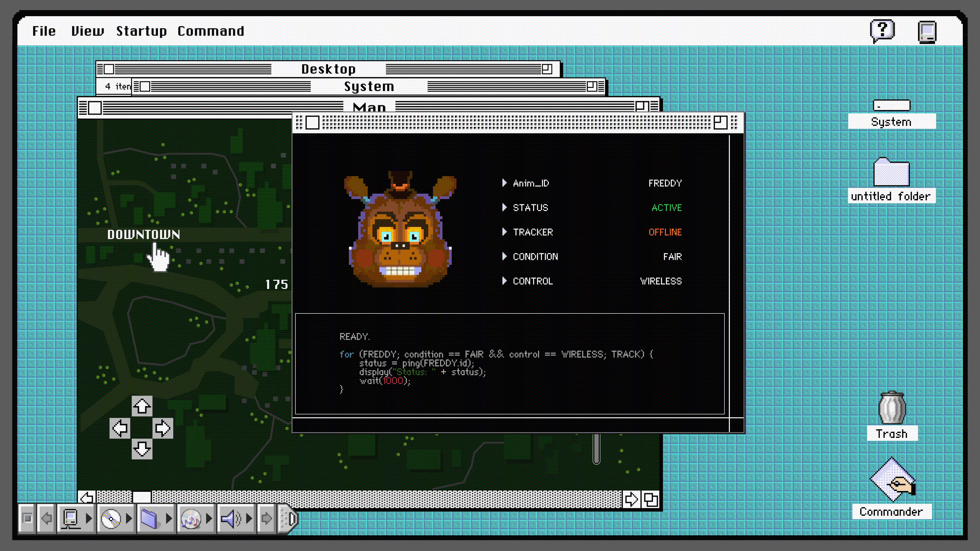Click the DOWNTOWN label on the map
Viewport: 980px width, 551px height.
pyautogui.click(x=143, y=235)
